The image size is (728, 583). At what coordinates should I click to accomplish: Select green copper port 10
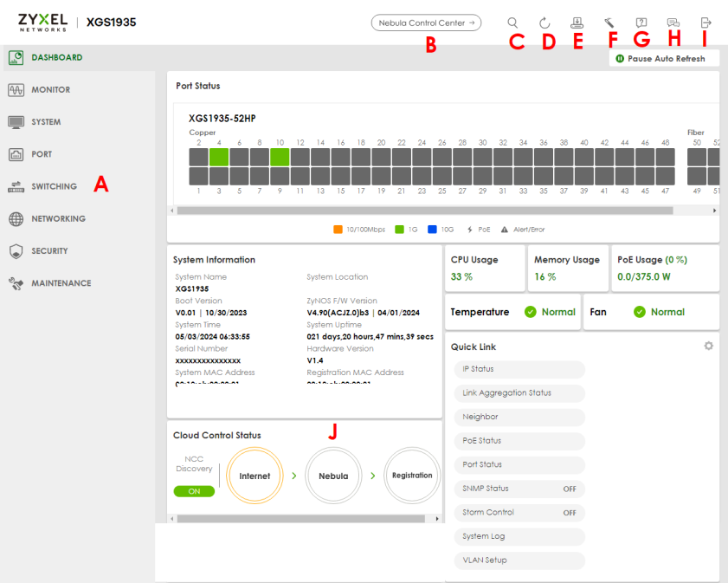280,157
